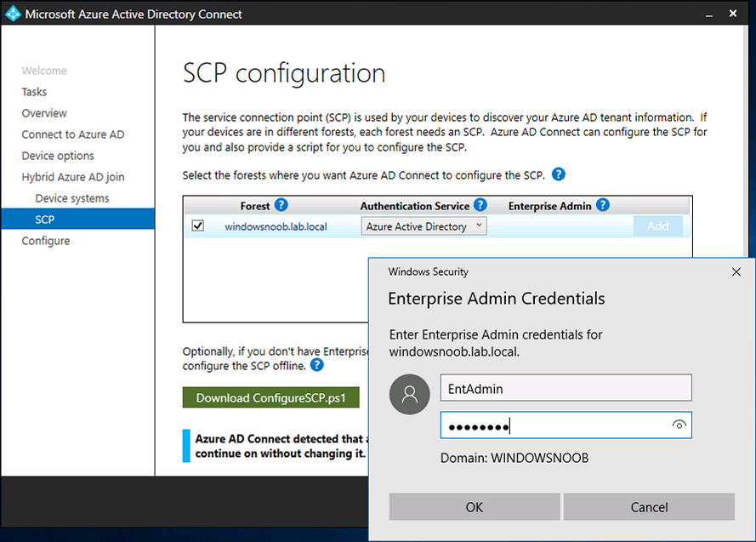Uncheck the windowsnoob.lab.local forest checkbox
The image size is (756, 542).
click(x=197, y=225)
